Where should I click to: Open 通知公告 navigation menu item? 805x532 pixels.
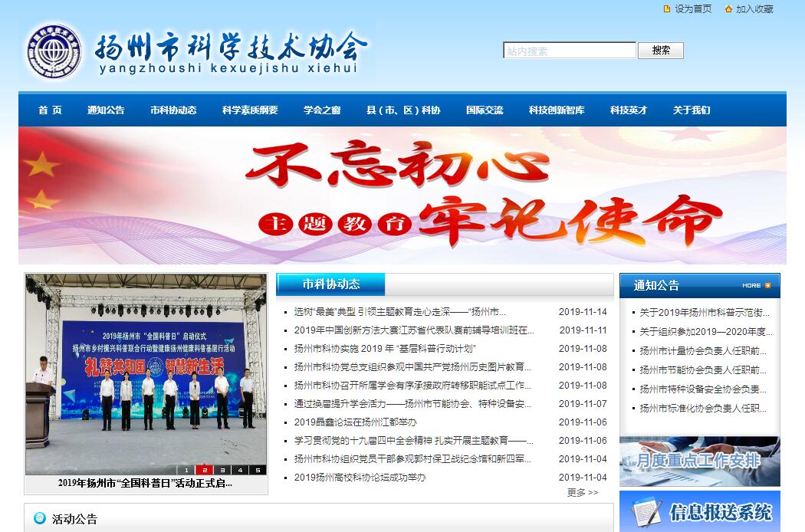(106, 110)
